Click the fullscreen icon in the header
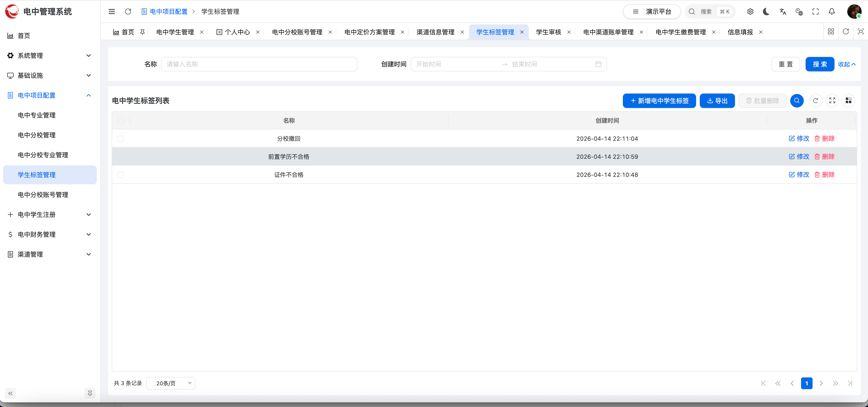Image resolution: width=868 pixels, height=407 pixels. 816,12
